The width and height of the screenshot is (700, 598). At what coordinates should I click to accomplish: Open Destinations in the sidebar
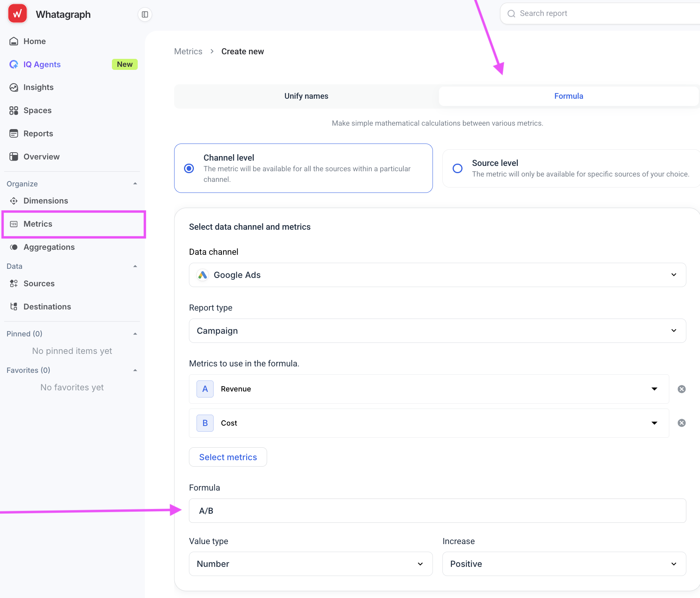pyautogui.click(x=47, y=307)
